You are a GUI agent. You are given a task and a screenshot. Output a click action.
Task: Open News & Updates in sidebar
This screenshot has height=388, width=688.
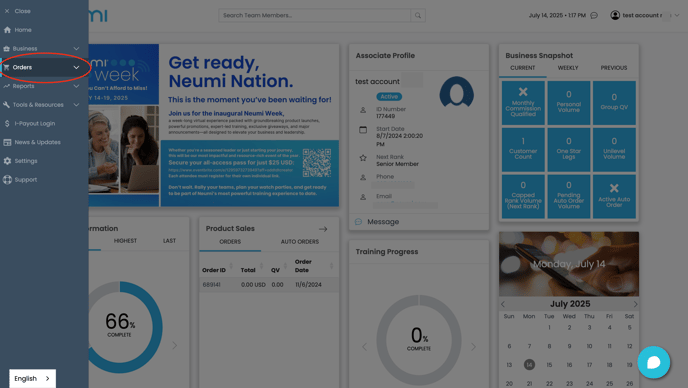pos(32,142)
